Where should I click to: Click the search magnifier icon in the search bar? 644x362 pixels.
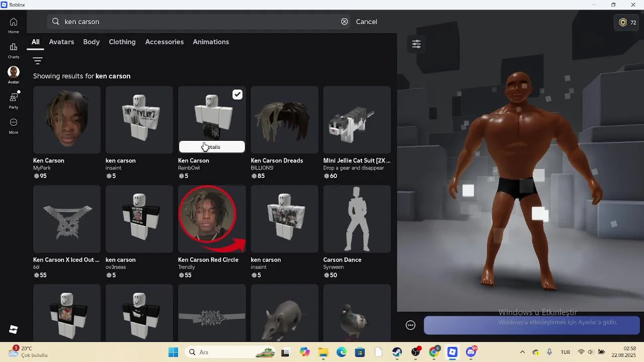point(55,22)
